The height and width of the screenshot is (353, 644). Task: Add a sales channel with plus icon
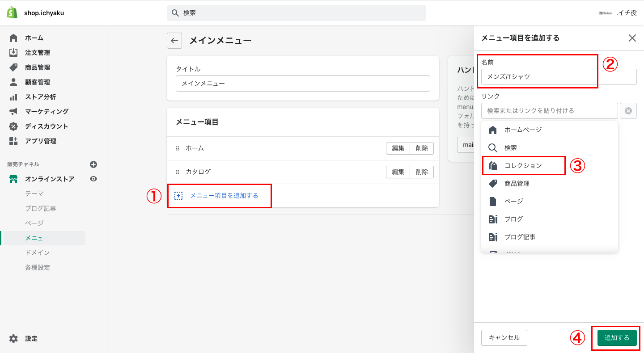(93, 164)
